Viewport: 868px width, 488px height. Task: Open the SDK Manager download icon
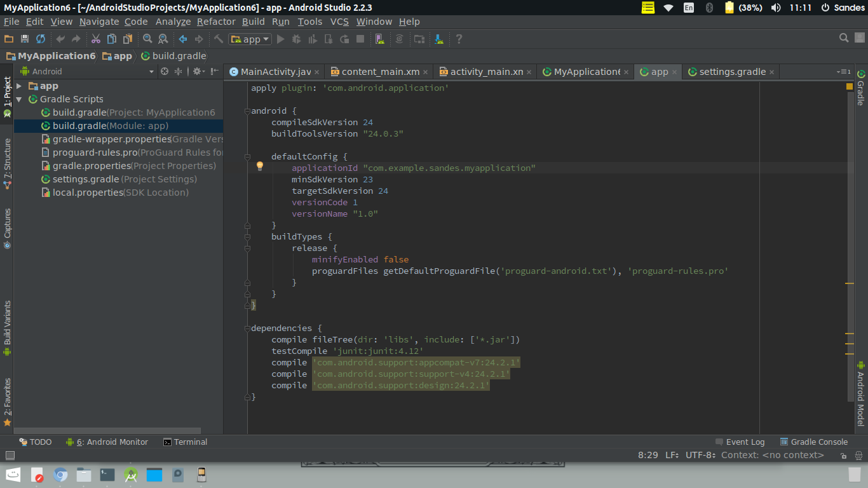pos(438,39)
